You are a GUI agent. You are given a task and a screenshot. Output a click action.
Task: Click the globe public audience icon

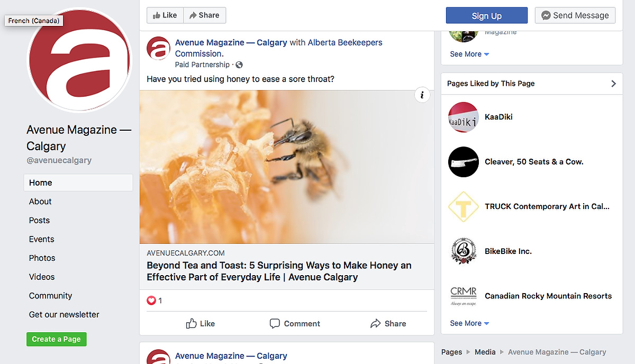pyautogui.click(x=239, y=65)
